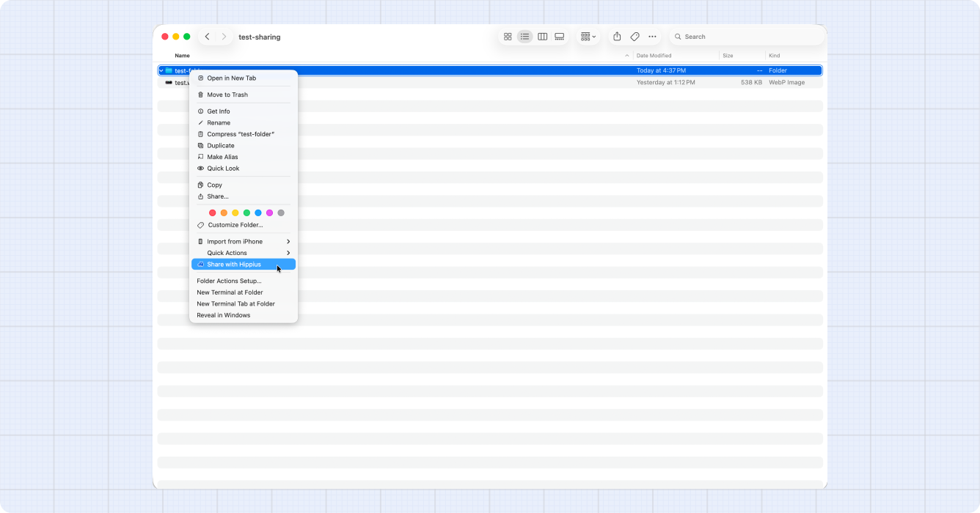Choose Share… in context menu
The height and width of the screenshot is (513, 980).
point(244,196)
